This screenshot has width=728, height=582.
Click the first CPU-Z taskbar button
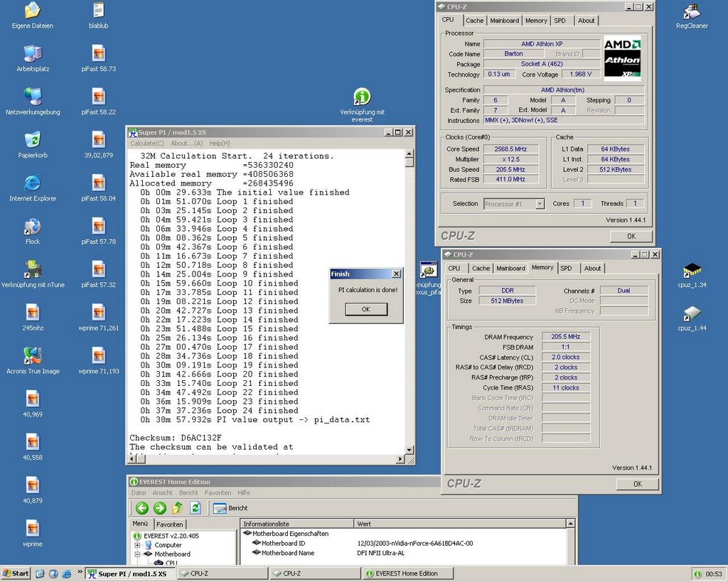point(222,573)
